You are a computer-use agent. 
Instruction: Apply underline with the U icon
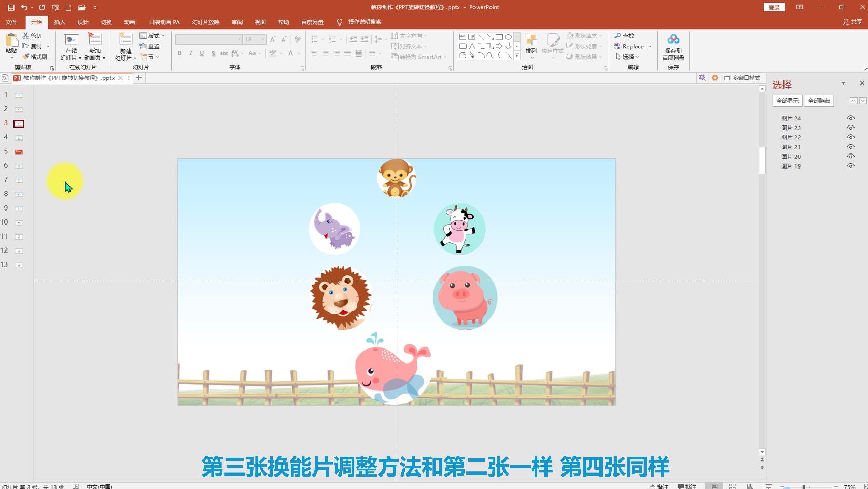pyautogui.click(x=201, y=53)
